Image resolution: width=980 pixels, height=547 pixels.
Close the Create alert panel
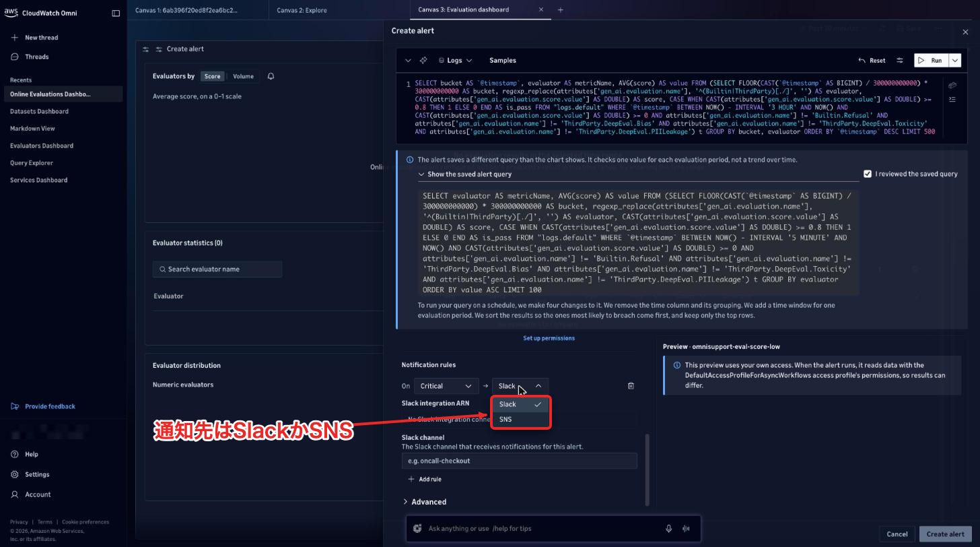click(x=965, y=32)
